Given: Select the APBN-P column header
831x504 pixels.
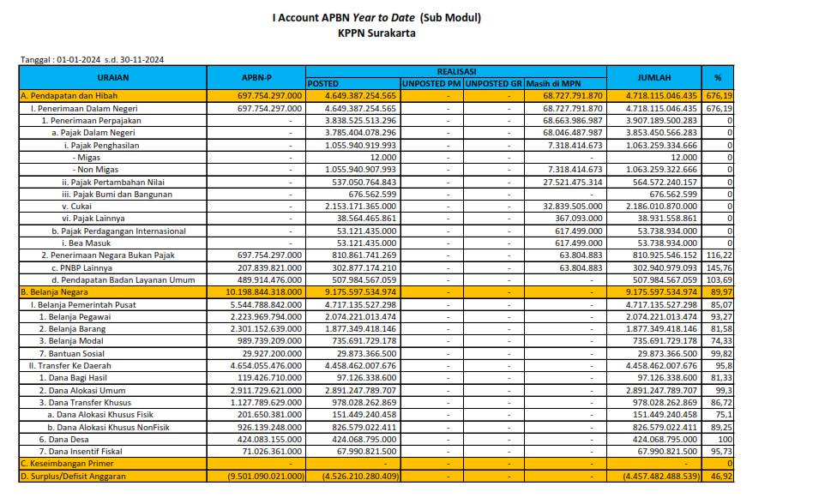Looking at the screenshot, I should pos(256,78).
